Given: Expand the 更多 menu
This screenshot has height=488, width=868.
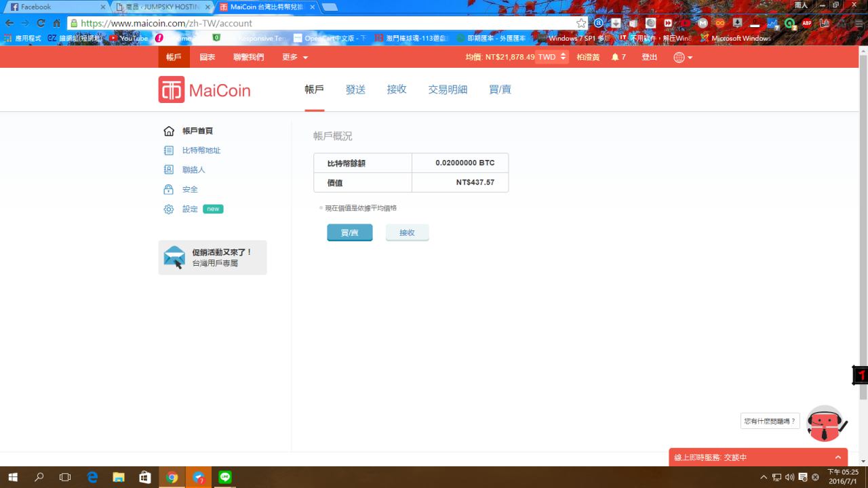Looking at the screenshot, I should (x=295, y=58).
